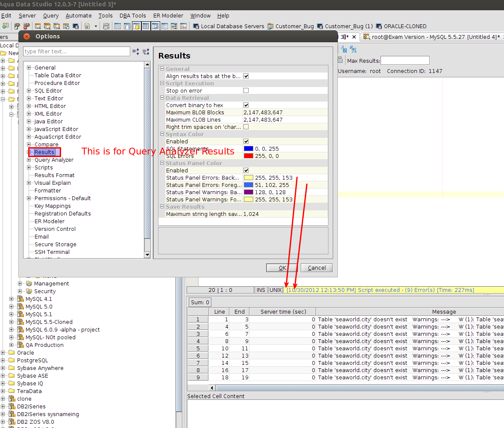Click Status Panel Warnings purple background swatch
This screenshot has width=504, height=428.
[x=249, y=192]
